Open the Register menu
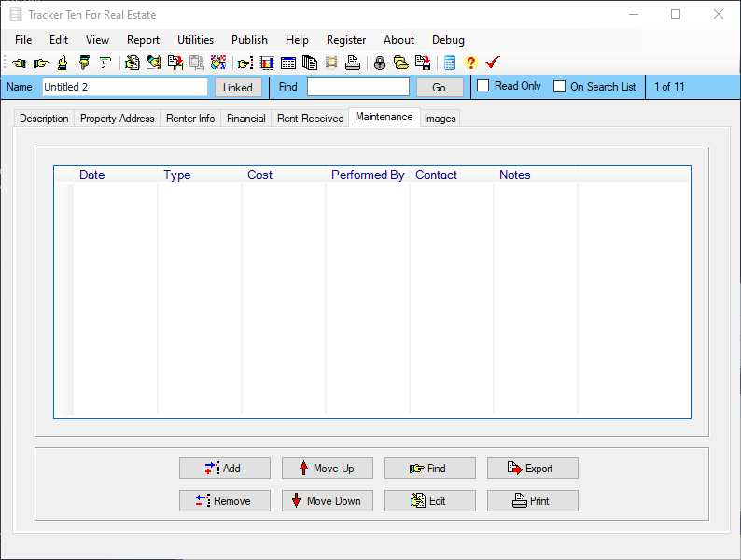This screenshot has height=560, width=741. coord(346,40)
